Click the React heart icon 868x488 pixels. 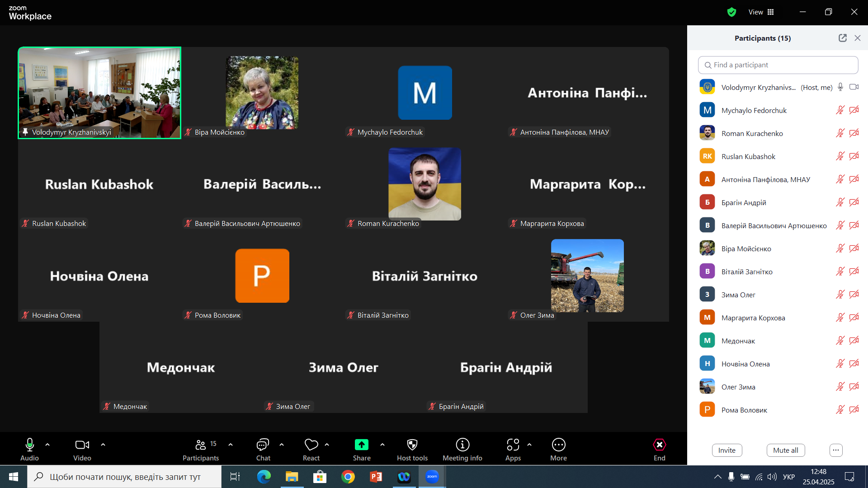click(x=311, y=445)
